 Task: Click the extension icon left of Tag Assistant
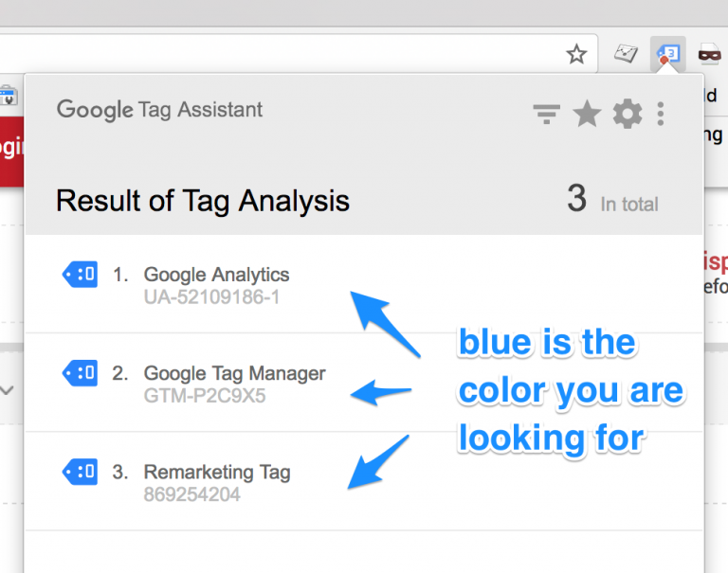pyautogui.click(x=626, y=54)
